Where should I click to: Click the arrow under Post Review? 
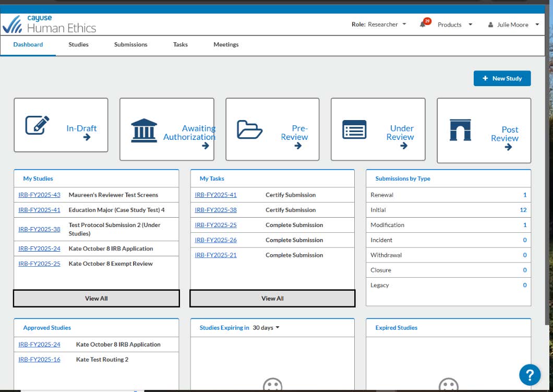[x=508, y=147]
